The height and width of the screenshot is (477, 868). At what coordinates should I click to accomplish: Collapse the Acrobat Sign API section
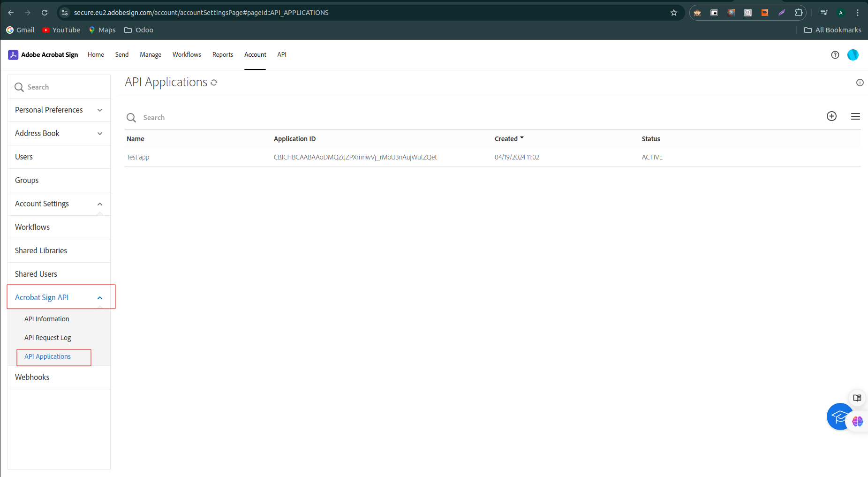coord(59,297)
